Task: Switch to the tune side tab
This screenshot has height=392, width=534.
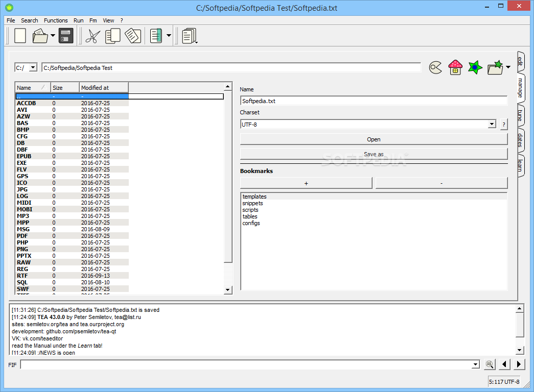Action: tap(521, 116)
